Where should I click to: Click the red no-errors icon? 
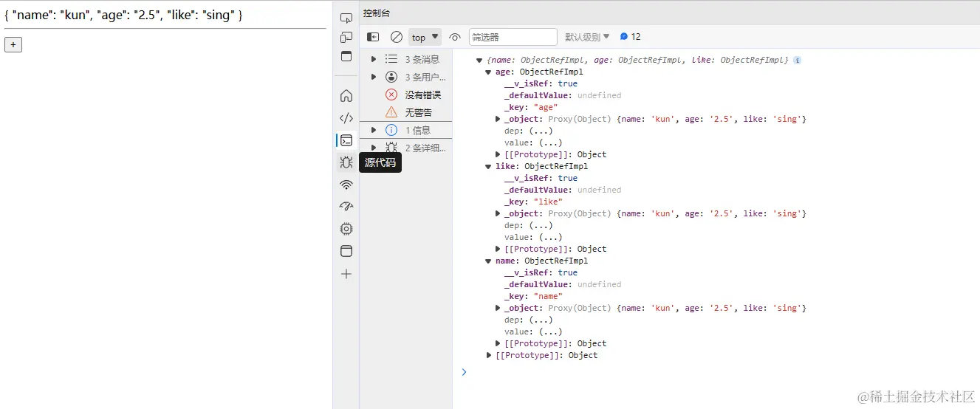tap(391, 94)
